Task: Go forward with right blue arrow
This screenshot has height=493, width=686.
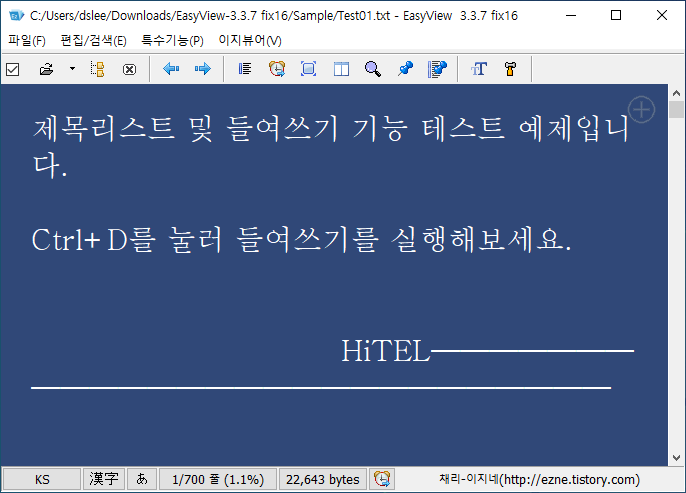Action: point(203,69)
